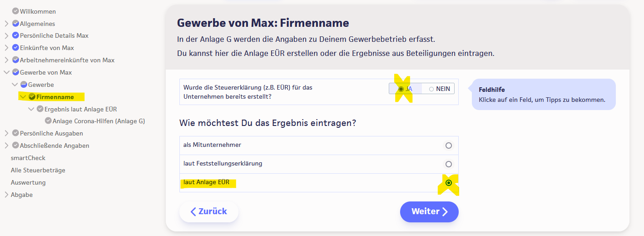Open 'Ergebnis laut Anlage EÜR' tree item
This screenshot has height=236, width=644.
click(80, 109)
